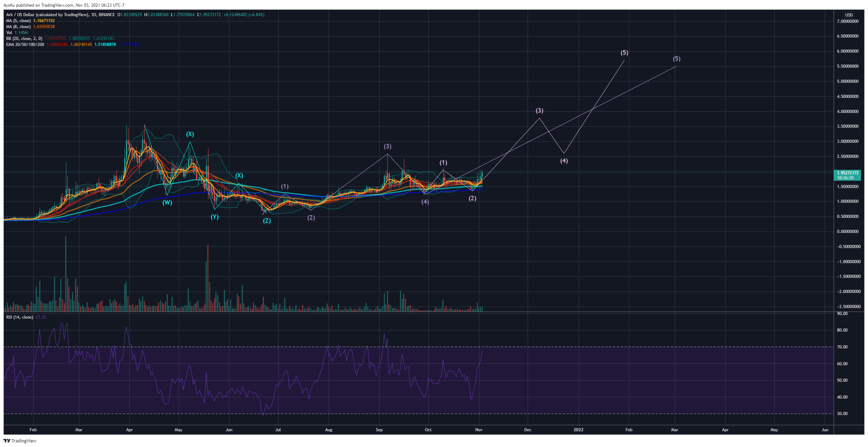Click the (X) wave label above the May peak
868x447 pixels.
190,134
